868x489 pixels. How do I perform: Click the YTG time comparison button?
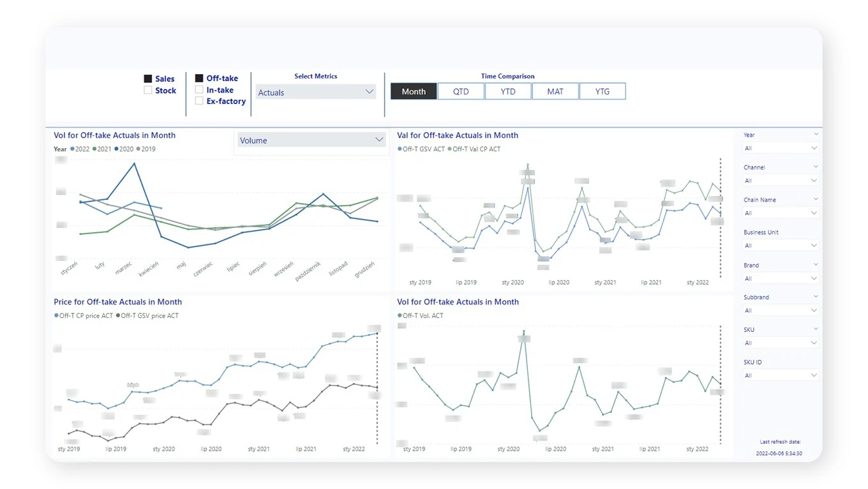[602, 91]
